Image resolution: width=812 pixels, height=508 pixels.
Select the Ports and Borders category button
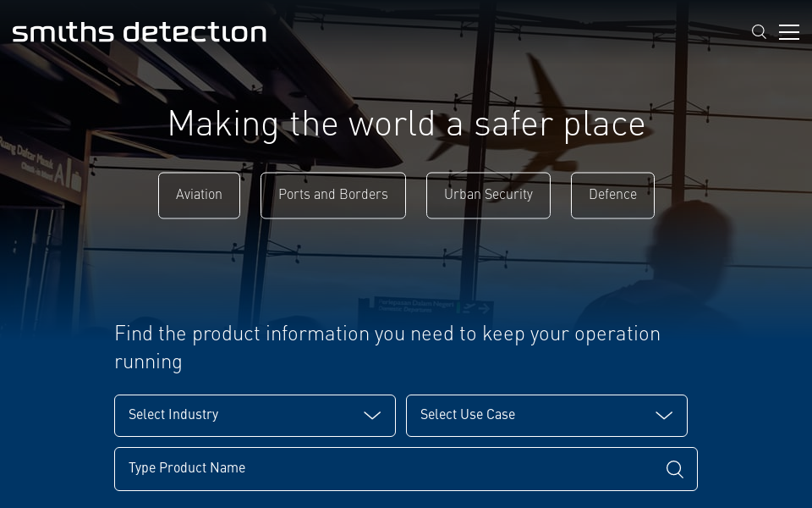point(332,196)
